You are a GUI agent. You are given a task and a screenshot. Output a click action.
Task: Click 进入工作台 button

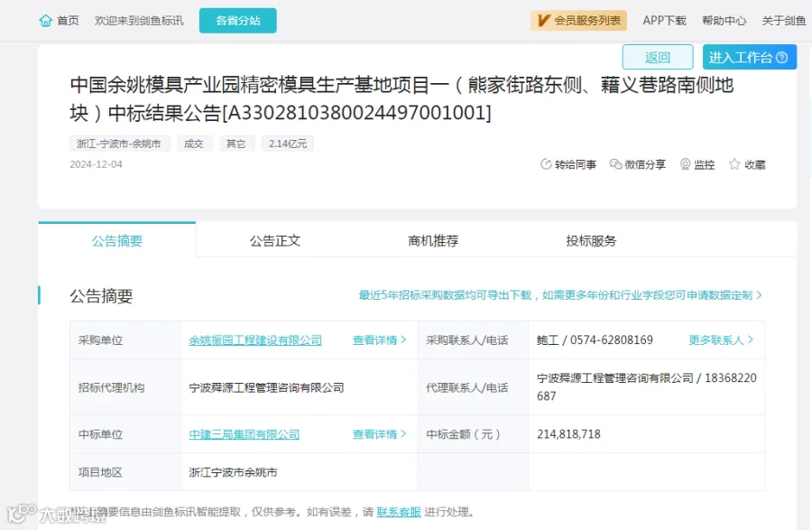(x=750, y=57)
